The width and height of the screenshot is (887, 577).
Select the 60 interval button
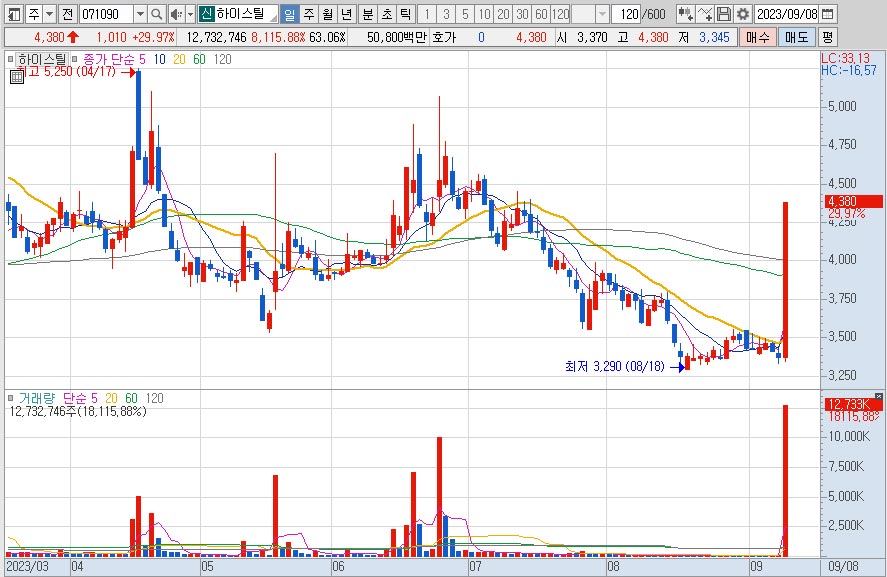point(541,14)
